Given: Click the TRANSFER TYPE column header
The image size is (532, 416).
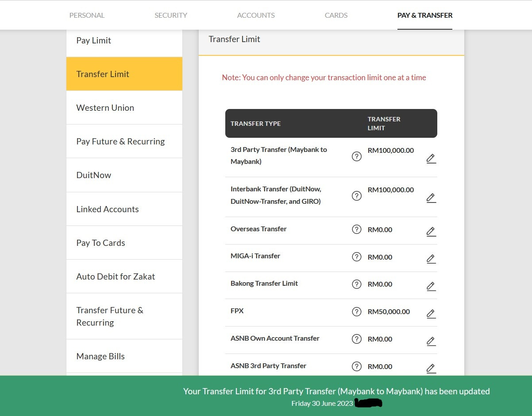Looking at the screenshot, I should (255, 124).
